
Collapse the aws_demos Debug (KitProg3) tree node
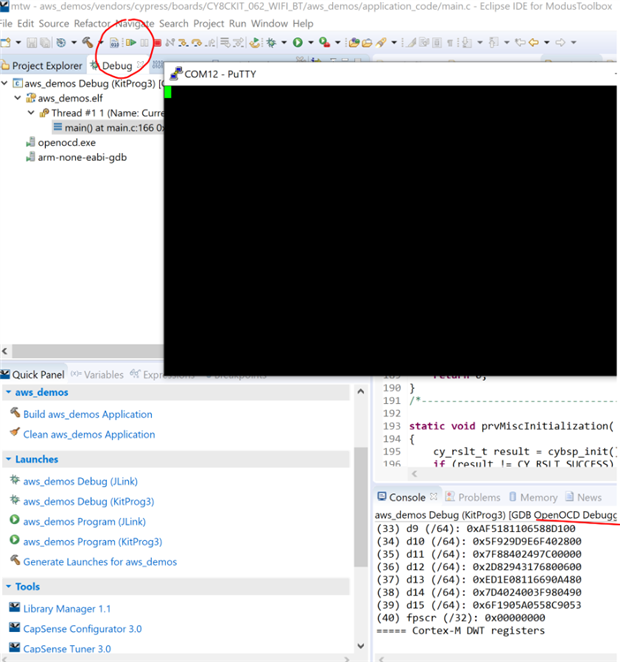pos(6,84)
